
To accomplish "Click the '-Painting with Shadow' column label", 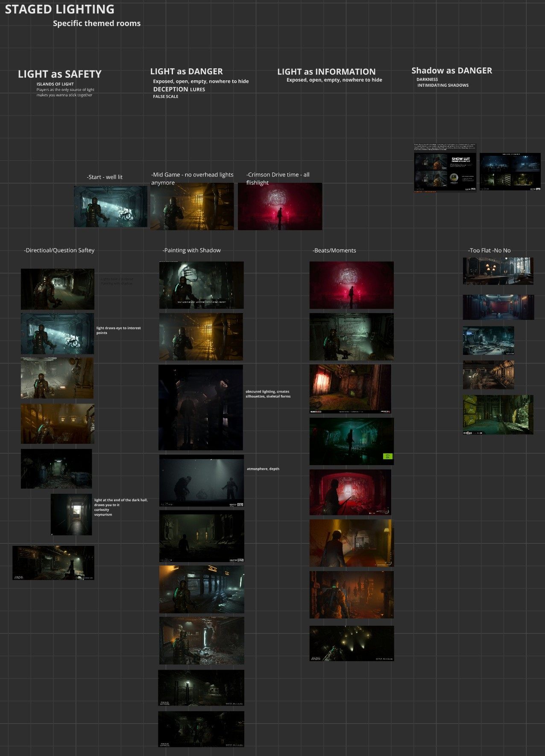I will (192, 250).
